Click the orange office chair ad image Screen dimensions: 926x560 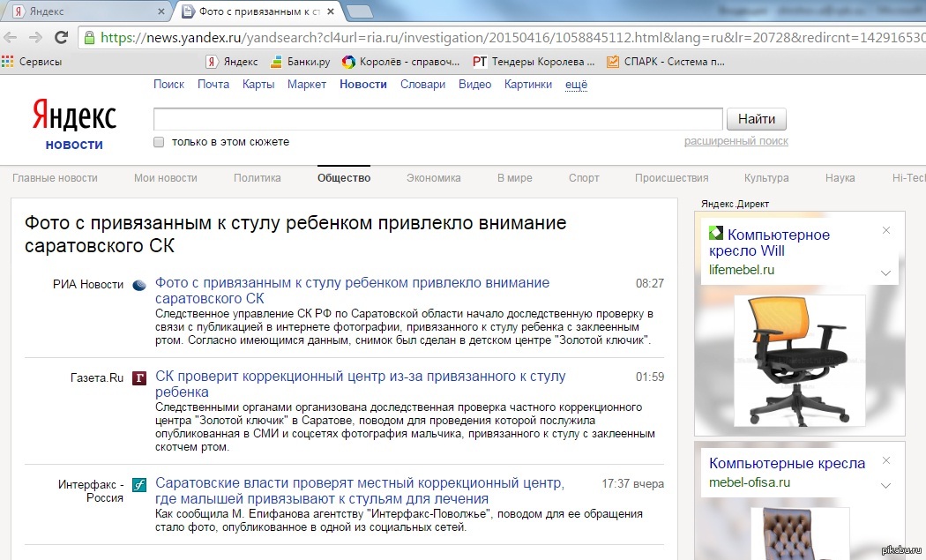click(x=799, y=361)
